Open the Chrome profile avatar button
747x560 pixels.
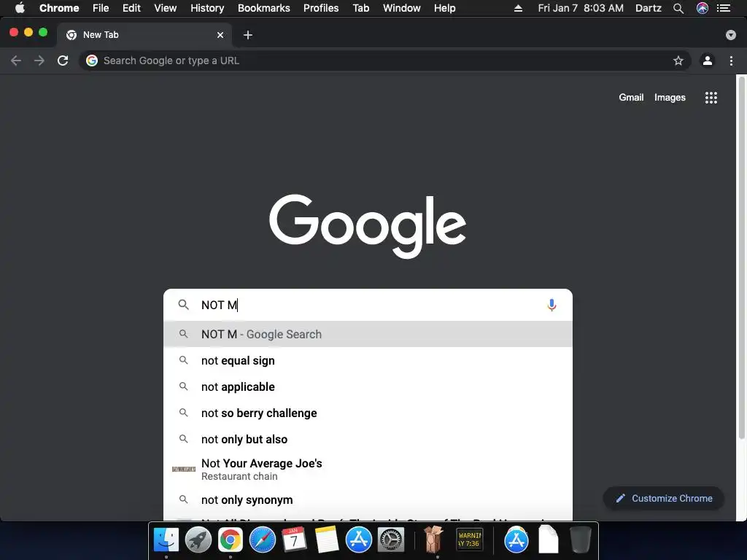click(708, 61)
